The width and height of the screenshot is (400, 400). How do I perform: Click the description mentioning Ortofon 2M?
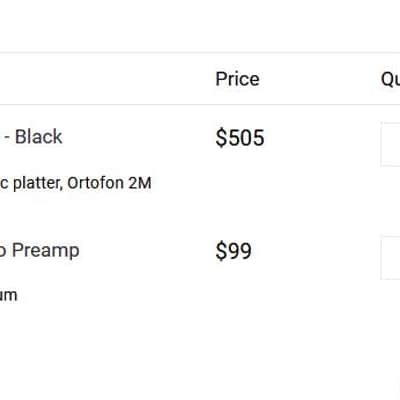click(x=76, y=183)
